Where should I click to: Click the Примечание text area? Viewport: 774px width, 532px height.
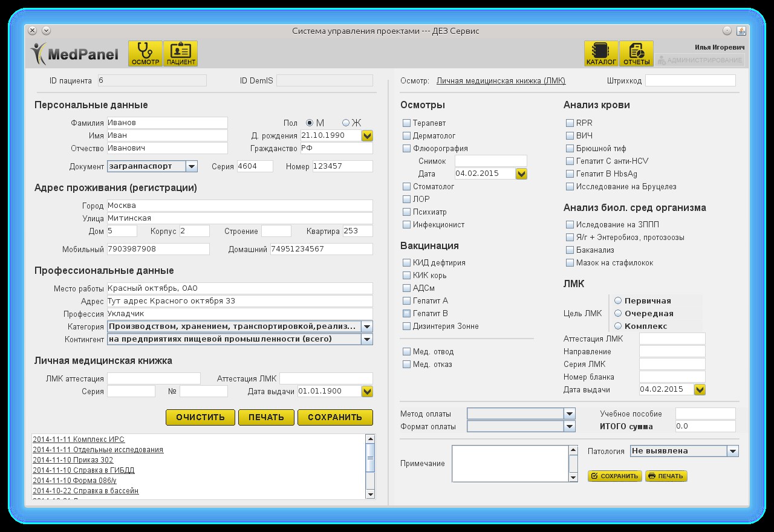click(x=510, y=464)
